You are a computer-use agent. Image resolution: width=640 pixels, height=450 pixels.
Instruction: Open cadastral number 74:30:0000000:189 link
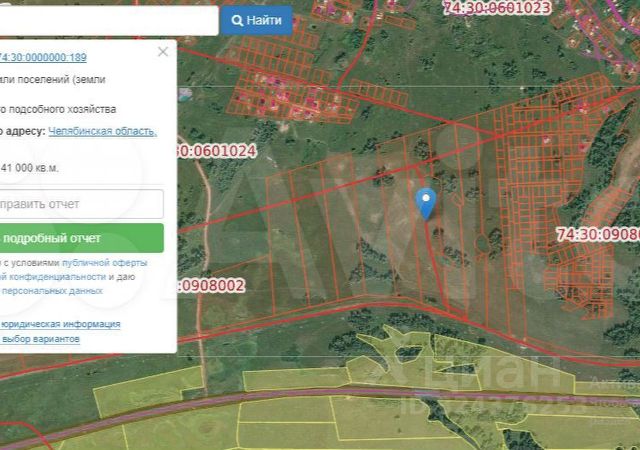(x=43, y=57)
